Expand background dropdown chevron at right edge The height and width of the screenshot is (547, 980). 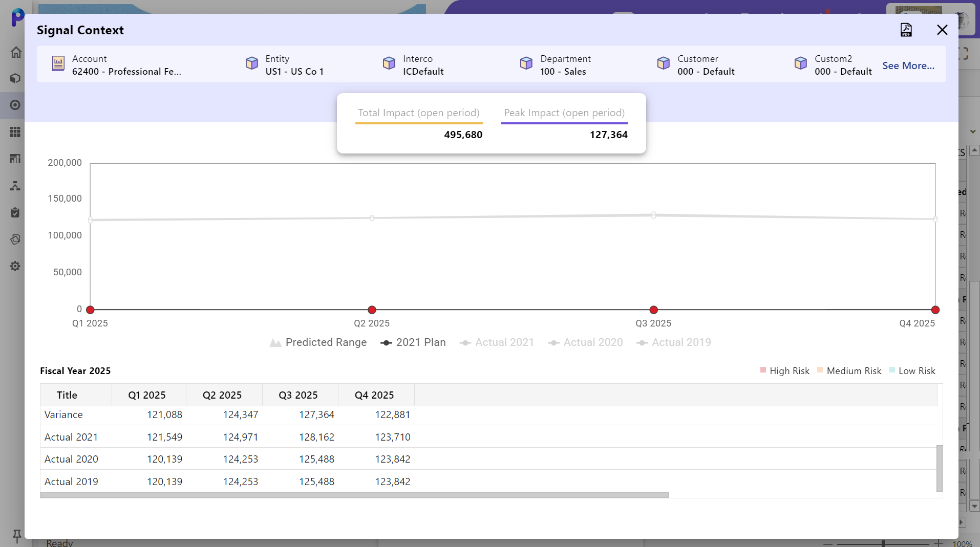point(973,132)
